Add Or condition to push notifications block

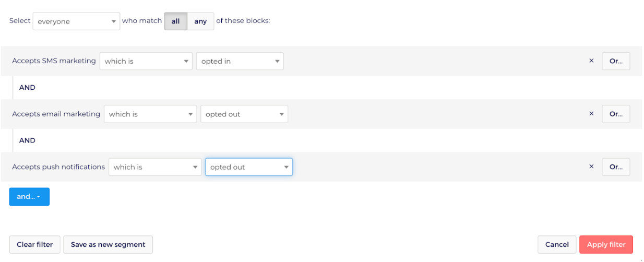coord(616,167)
